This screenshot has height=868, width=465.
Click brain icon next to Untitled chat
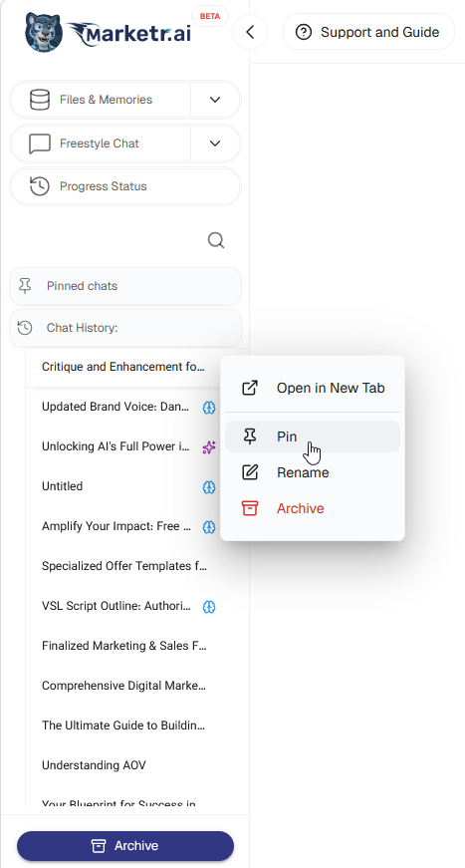(x=208, y=487)
